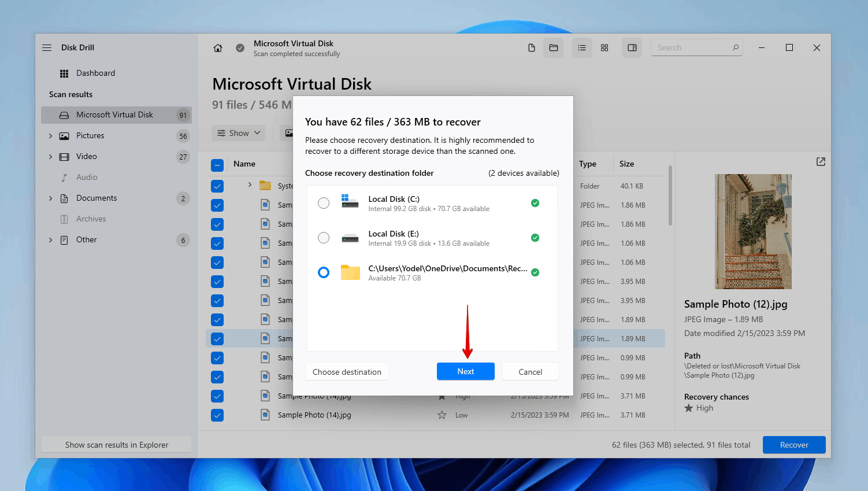Uncheck the select-all checkbox above file list
The height and width of the screenshot is (491, 868).
pyautogui.click(x=217, y=165)
